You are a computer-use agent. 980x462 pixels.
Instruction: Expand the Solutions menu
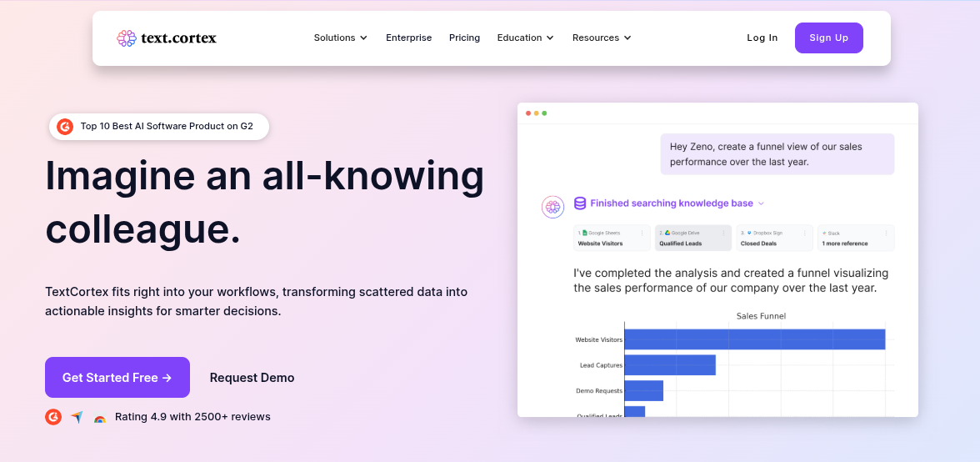click(x=341, y=38)
